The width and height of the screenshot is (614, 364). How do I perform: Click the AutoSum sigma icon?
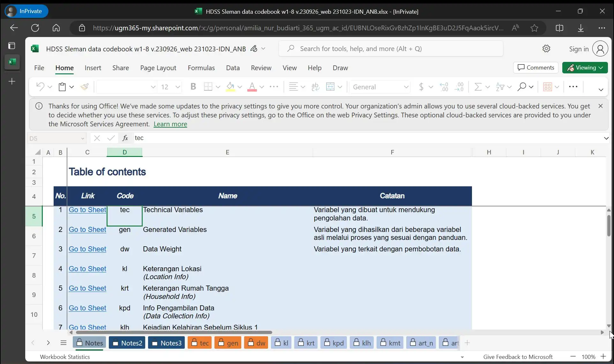point(478,87)
